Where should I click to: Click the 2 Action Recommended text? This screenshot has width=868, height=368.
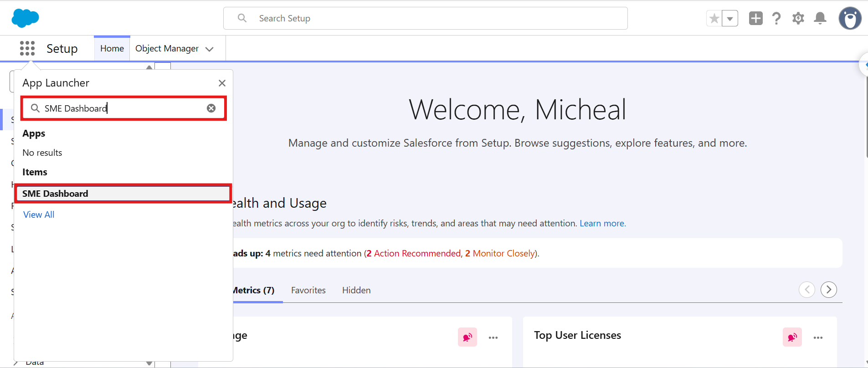pos(414,253)
